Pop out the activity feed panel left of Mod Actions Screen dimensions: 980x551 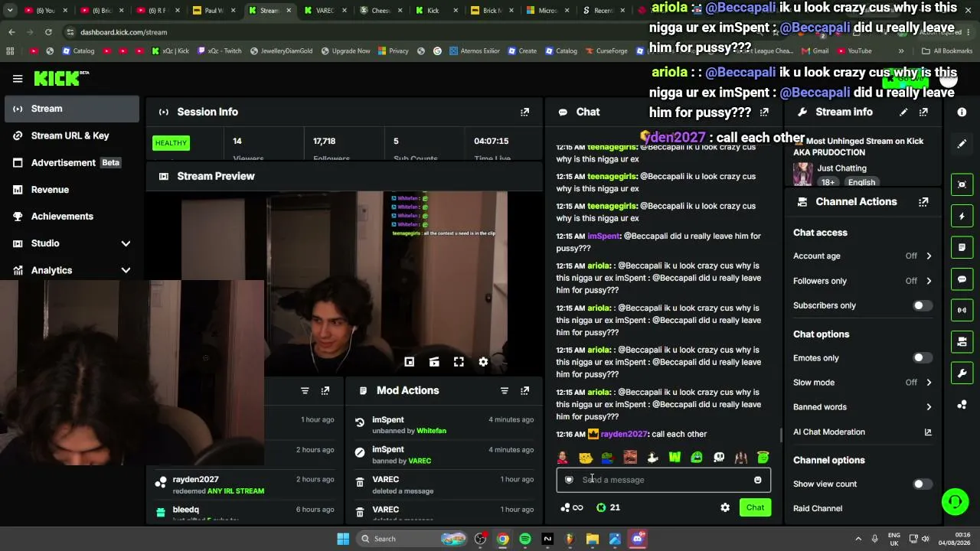pos(325,391)
